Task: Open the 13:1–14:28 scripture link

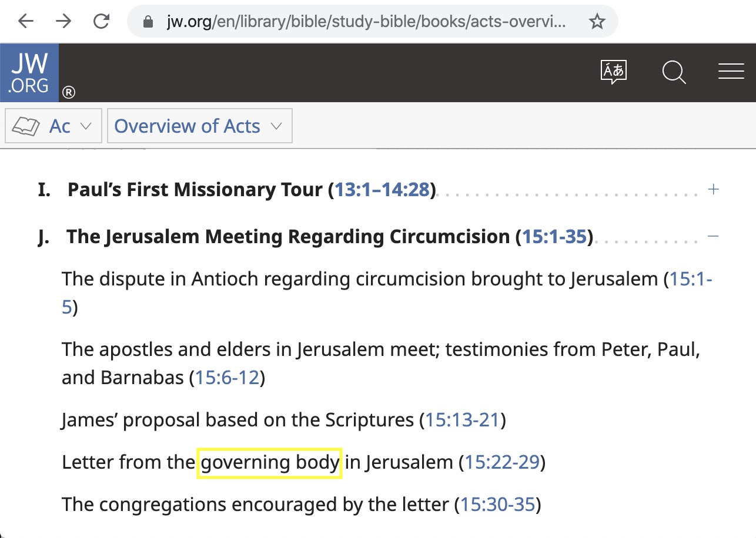Action: [382, 190]
